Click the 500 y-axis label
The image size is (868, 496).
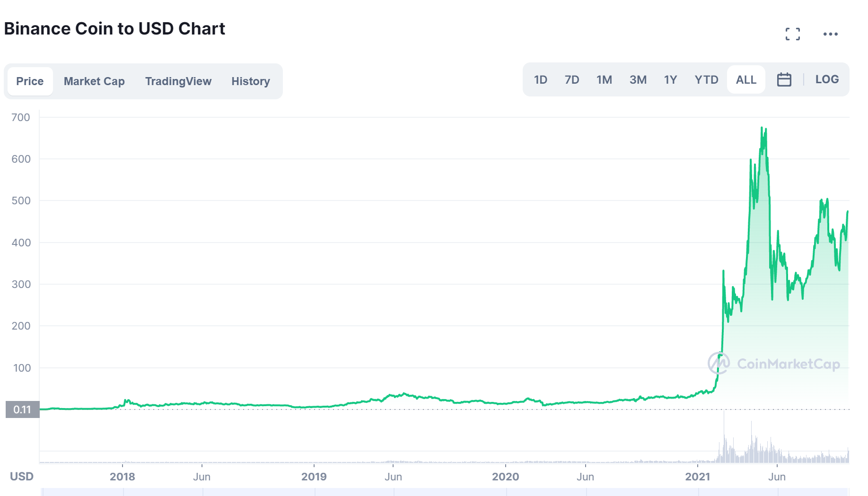[x=21, y=200]
